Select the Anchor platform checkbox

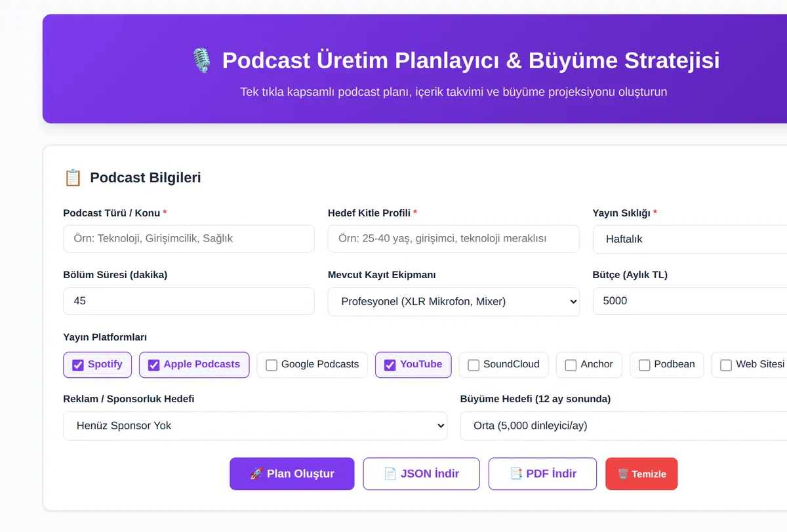tap(571, 365)
